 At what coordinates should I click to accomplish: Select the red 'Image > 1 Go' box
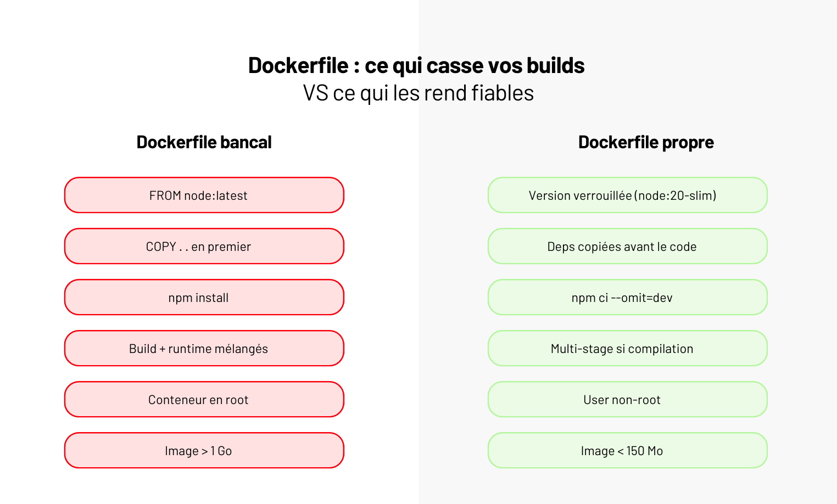(204, 451)
